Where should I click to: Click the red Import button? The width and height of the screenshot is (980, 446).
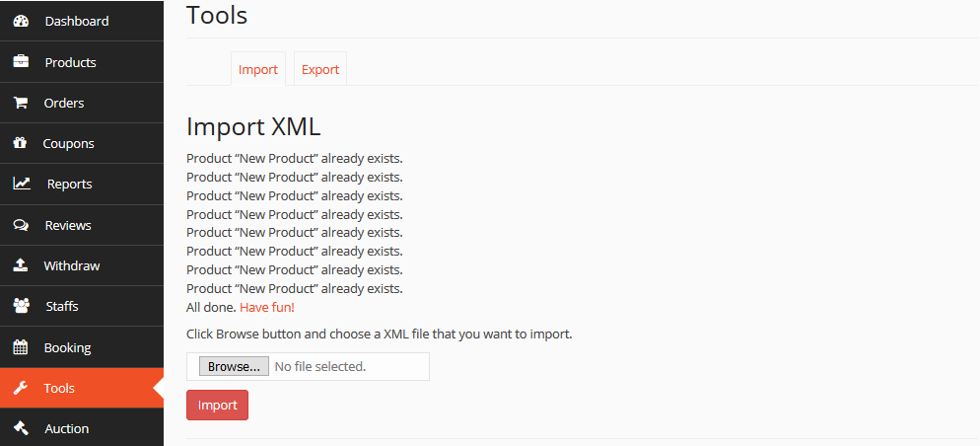[x=217, y=406]
